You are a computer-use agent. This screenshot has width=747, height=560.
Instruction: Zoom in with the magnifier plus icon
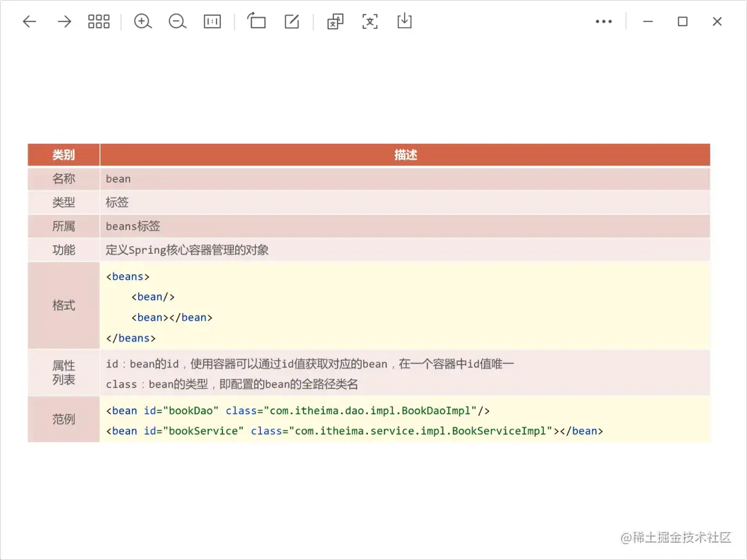[142, 21]
